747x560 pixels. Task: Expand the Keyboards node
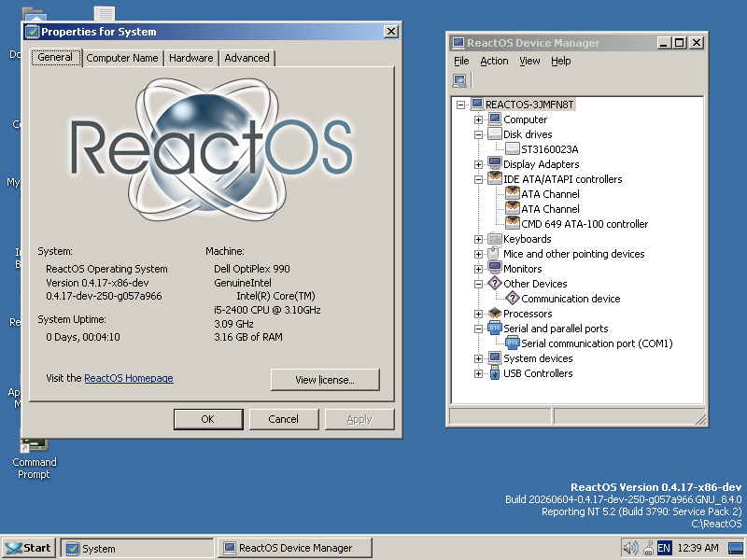pos(478,239)
